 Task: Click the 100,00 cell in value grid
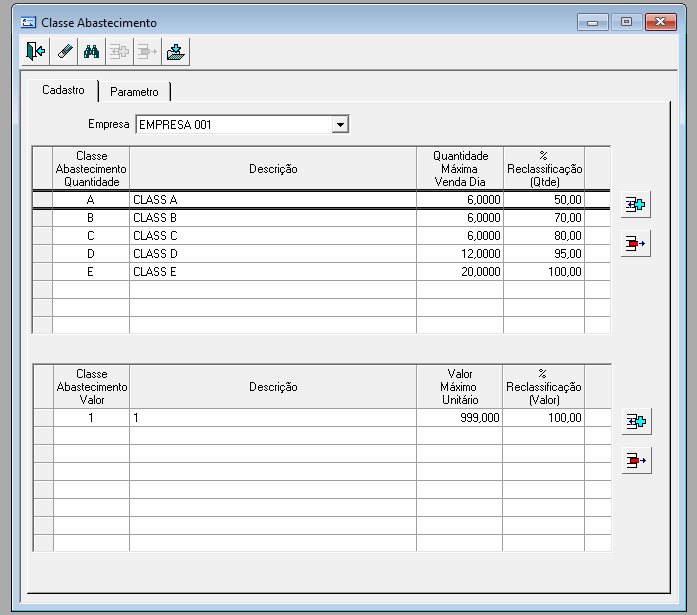[x=544, y=418]
